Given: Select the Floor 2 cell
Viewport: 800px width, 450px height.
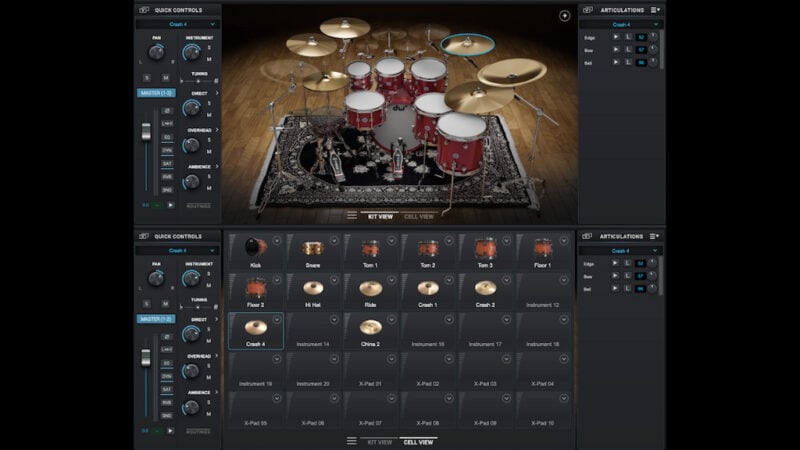Looking at the screenshot, I should 256,291.
